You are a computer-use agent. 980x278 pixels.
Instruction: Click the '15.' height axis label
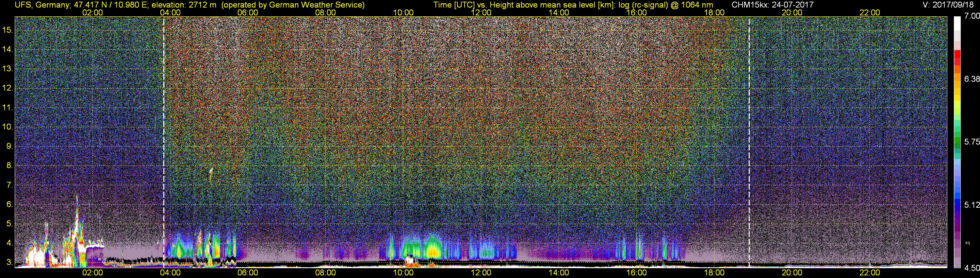click(x=8, y=30)
